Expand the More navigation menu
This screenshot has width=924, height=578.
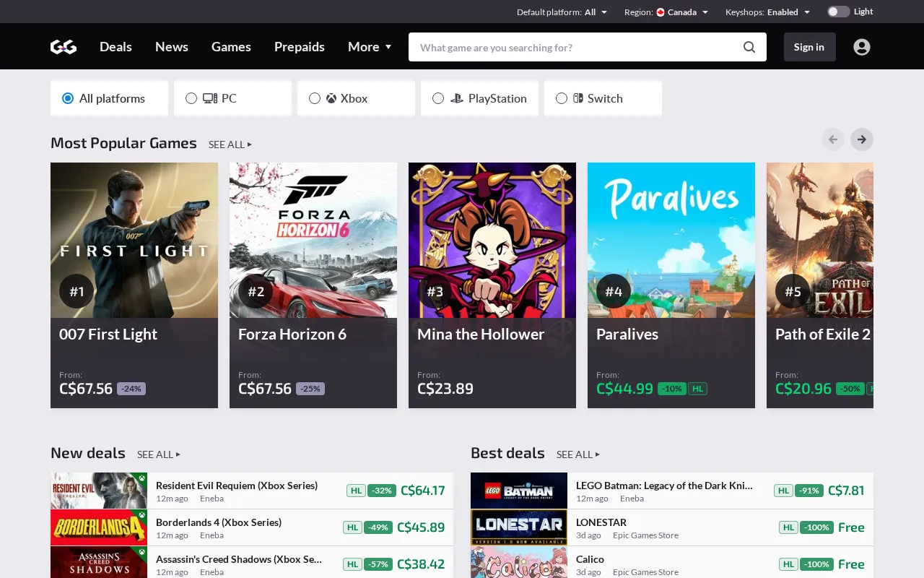pyautogui.click(x=370, y=47)
